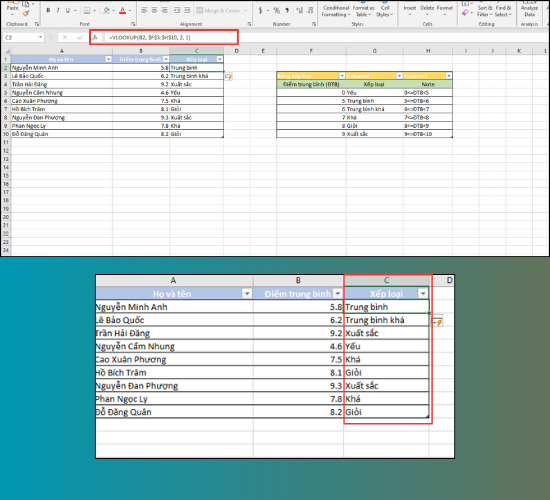Toggle Italic formatting
This screenshot has width=550, height=500.
pos(58,11)
